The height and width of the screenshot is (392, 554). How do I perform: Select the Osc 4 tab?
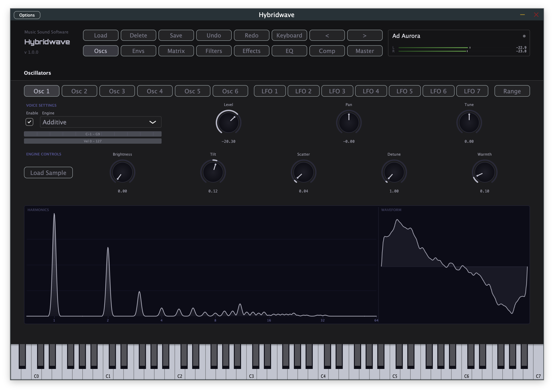click(155, 91)
